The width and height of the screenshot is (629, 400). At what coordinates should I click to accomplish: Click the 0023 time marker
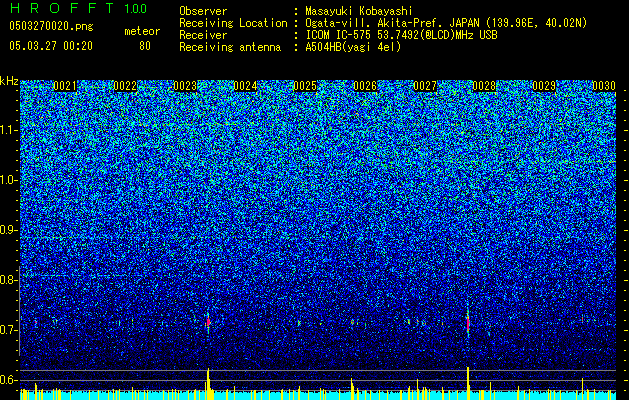[185, 86]
